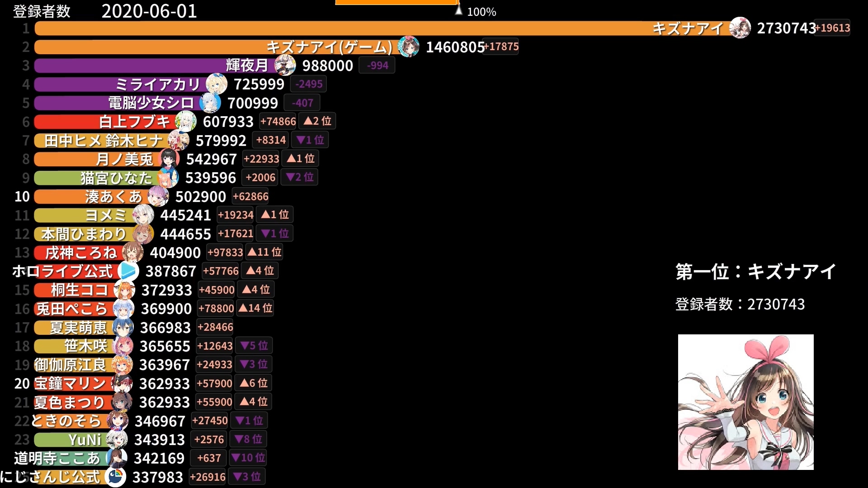Click the 輝夜月 avatar icon
The image size is (868, 488).
point(285,66)
